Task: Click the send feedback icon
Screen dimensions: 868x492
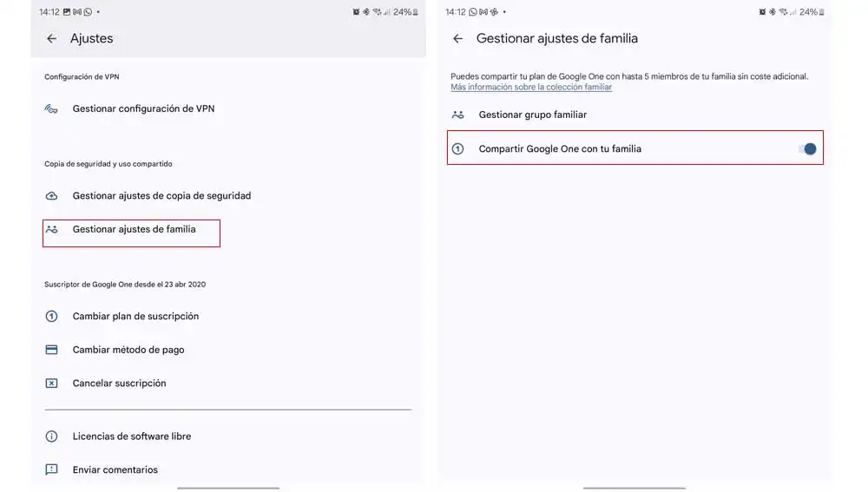Action: [x=52, y=469]
